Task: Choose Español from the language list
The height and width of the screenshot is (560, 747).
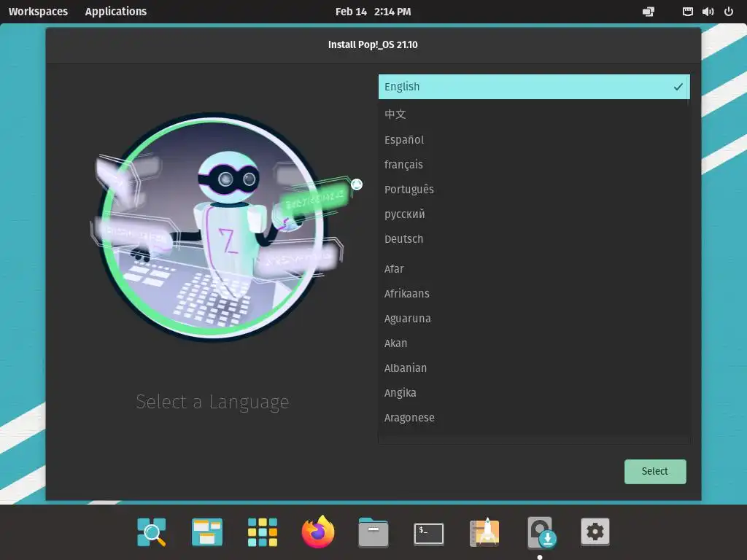Action: click(x=534, y=139)
